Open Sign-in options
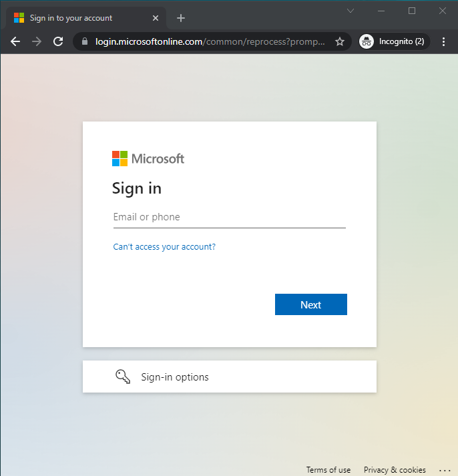The image size is (458, 476). tap(230, 377)
